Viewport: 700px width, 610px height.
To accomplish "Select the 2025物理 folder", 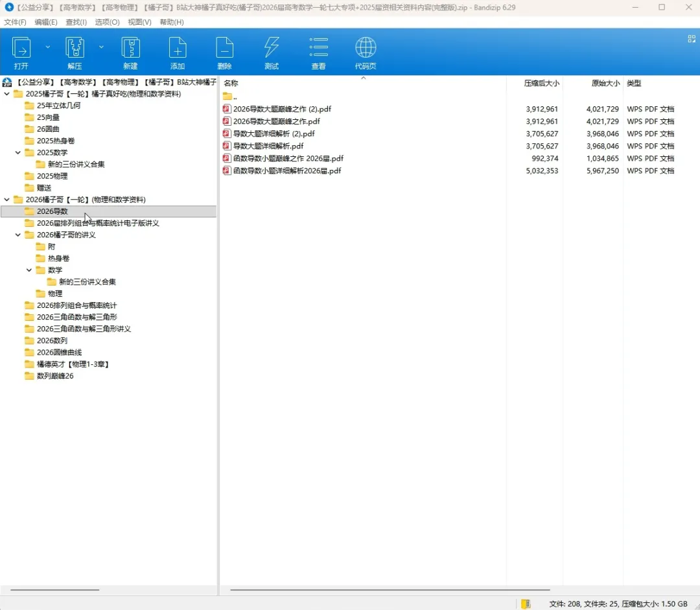I will pyautogui.click(x=52, y=176).
